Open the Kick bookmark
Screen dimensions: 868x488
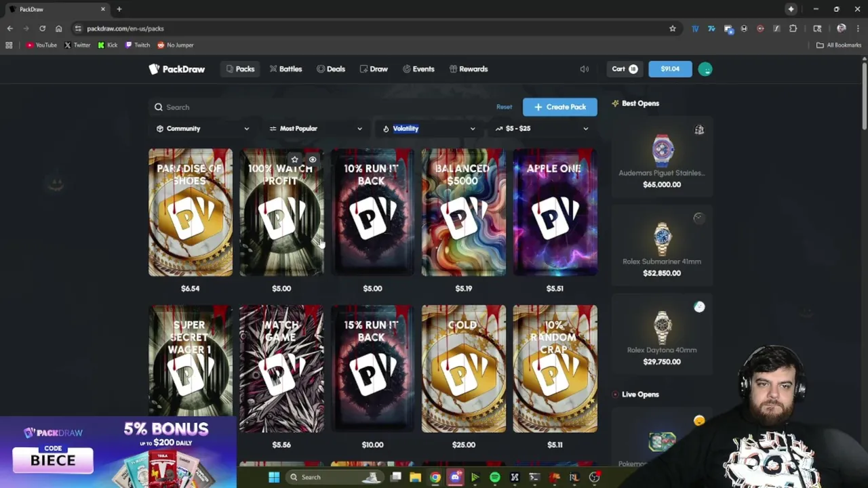(108, 45)
